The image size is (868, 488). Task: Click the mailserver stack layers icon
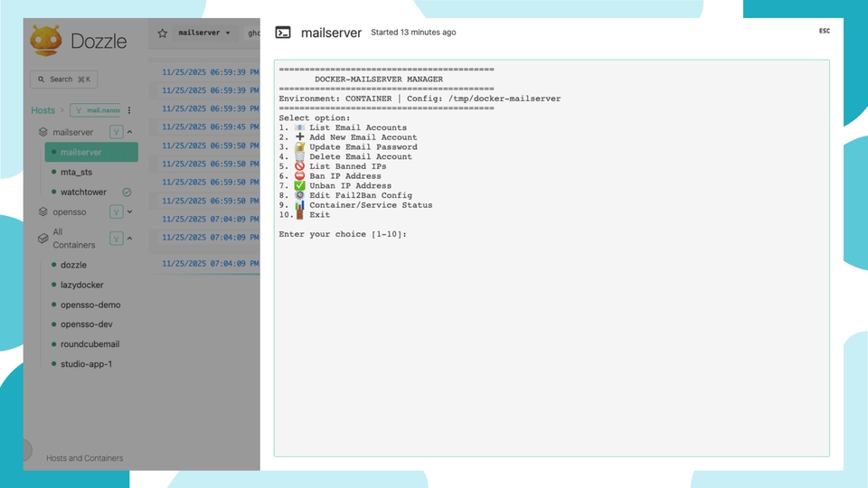[x=42, y=132]
